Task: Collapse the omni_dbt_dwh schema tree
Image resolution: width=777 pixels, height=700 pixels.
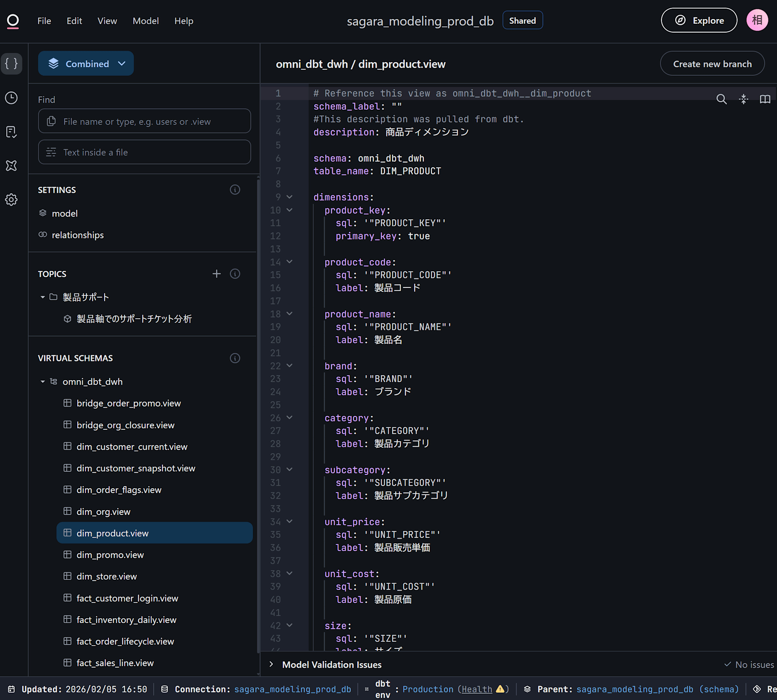Action: 43,382
